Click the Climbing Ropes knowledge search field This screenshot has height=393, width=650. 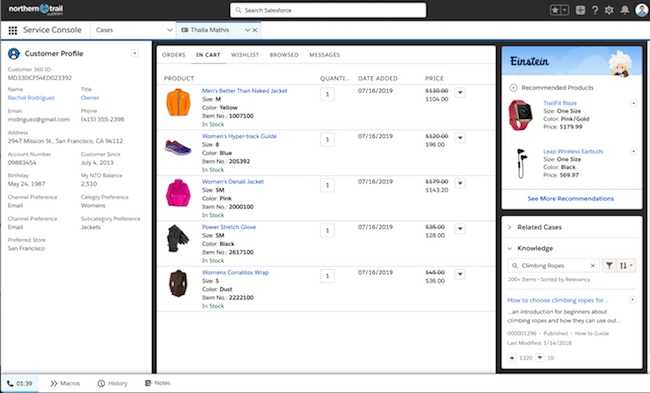coord(553,265)
